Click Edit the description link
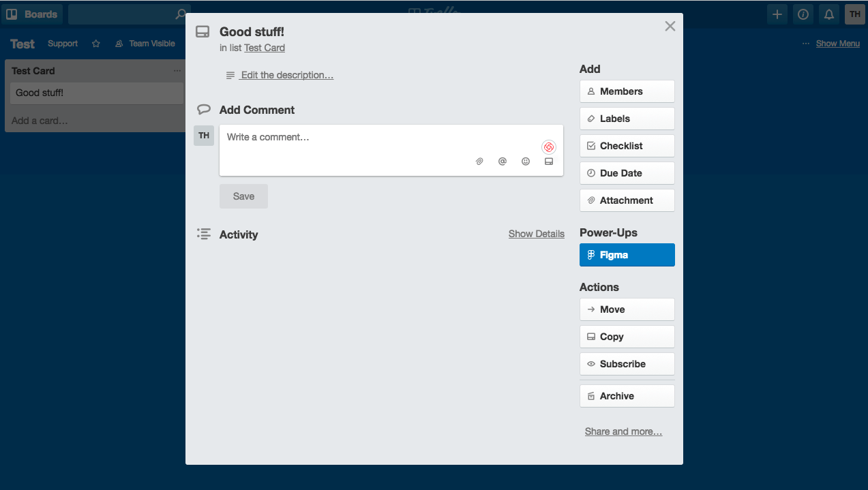Screen dimensions: 868x490 point(286,75)
